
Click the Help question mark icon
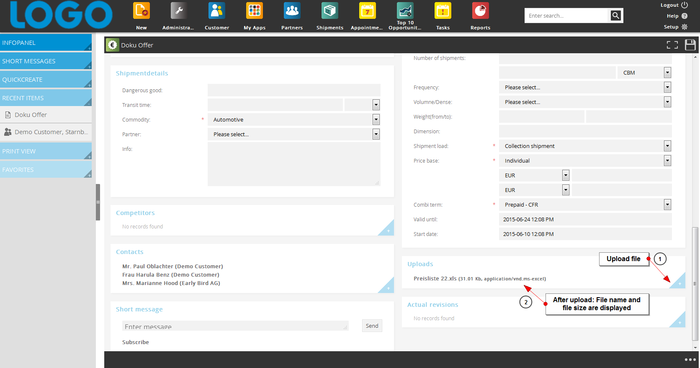[x=684, y=16]
